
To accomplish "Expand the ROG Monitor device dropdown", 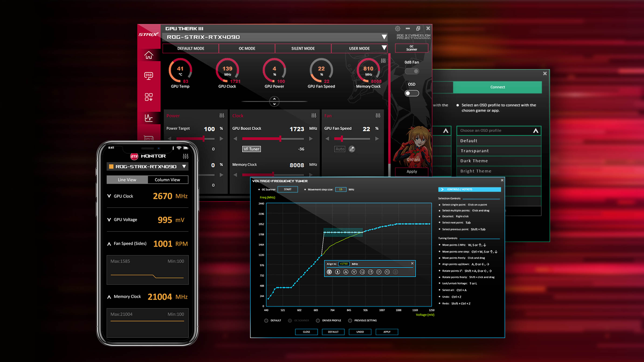I will tap(185, 166).
